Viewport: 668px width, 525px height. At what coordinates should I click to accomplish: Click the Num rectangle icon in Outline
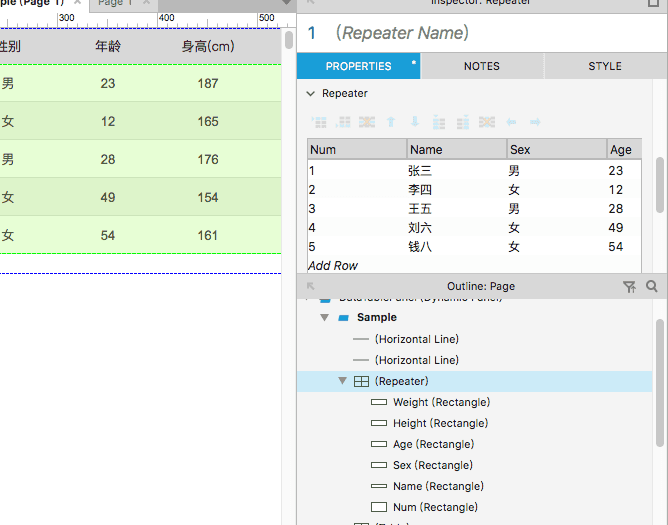point(379,507)
